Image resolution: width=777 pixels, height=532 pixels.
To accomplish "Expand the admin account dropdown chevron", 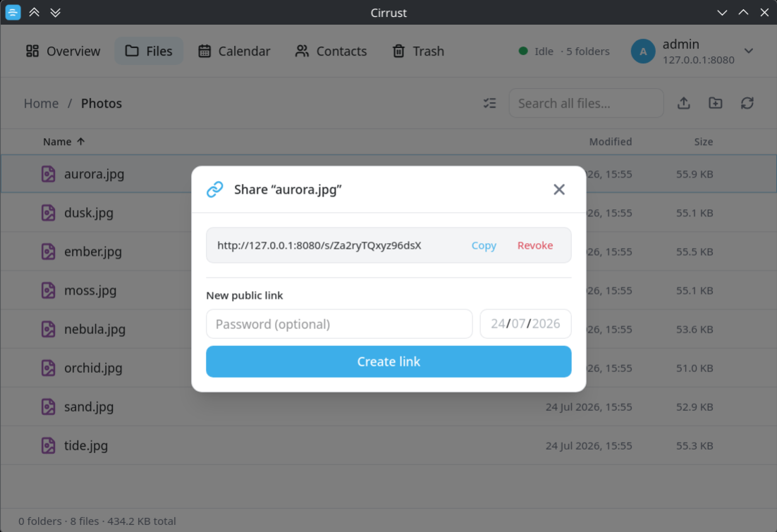I will (x=749, y=51).
